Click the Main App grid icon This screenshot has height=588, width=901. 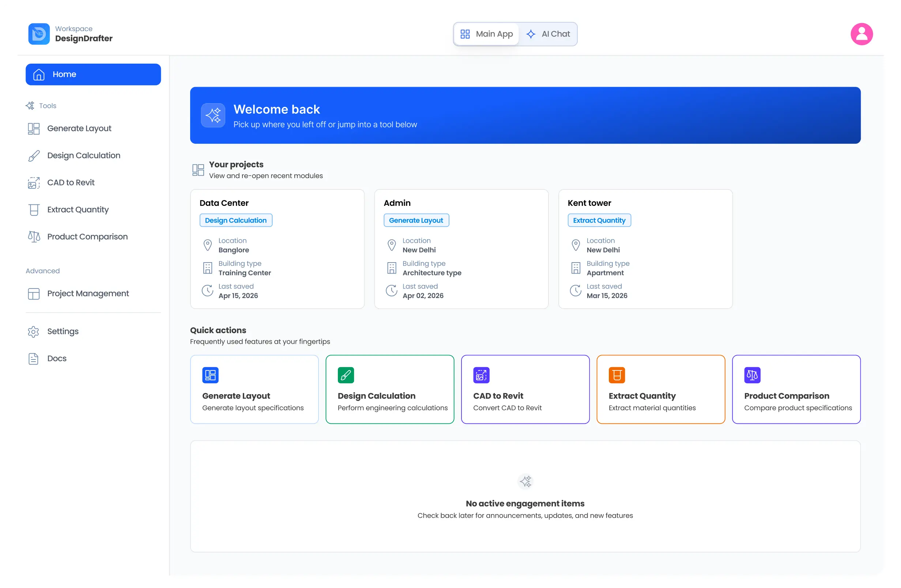465,34
